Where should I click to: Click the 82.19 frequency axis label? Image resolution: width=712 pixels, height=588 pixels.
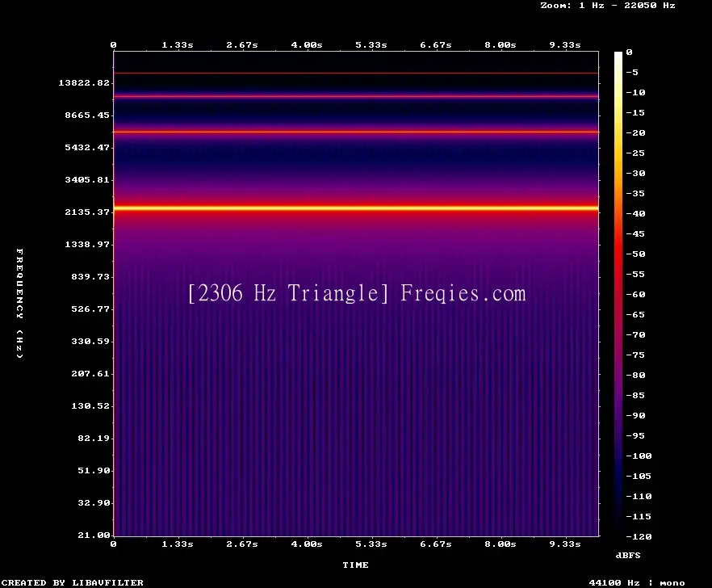[94, 438]
